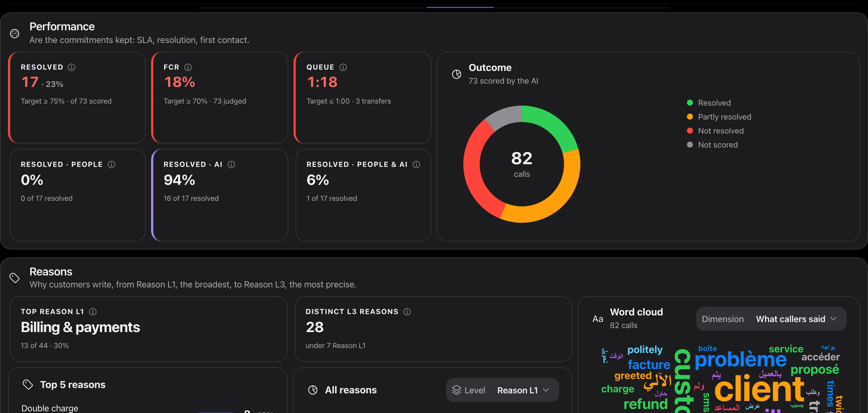This screenshot has height=413, width=868.
Task: Click the Outcome pie chart icon
Action: click(456, 74)
